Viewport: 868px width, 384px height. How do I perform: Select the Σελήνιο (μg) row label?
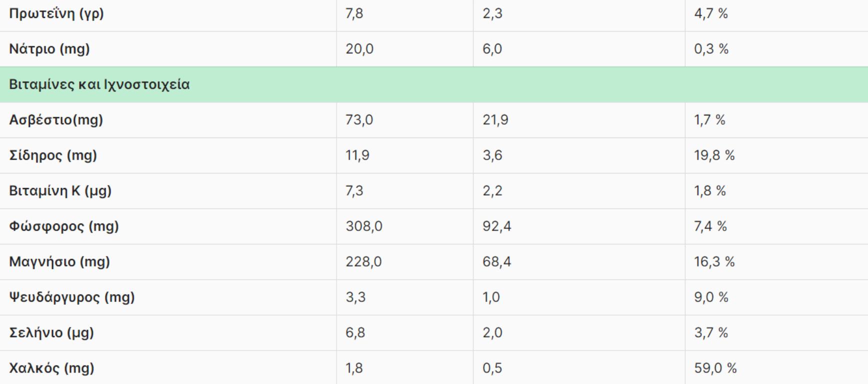tap(51, 333)
